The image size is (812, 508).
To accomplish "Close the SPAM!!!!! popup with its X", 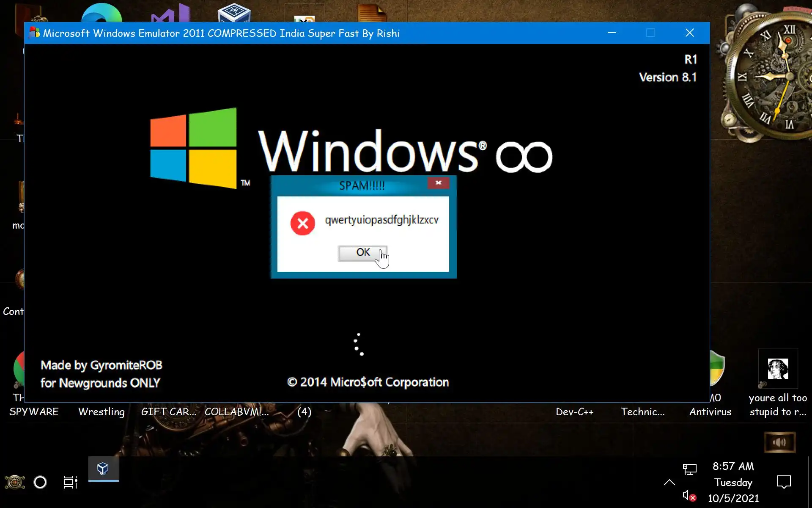I will click(438, 183).
